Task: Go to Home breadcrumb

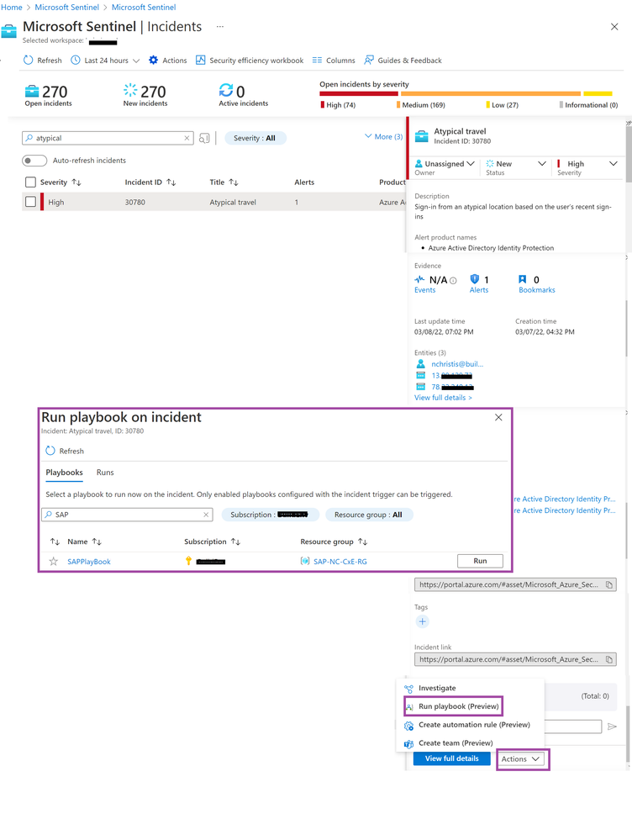Action: click(11, 7)
